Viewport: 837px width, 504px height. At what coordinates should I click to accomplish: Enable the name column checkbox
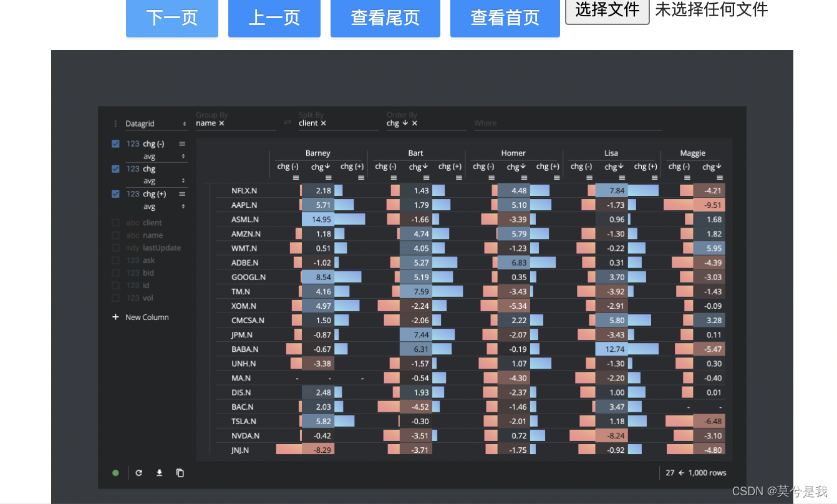click(x=115, y=235)
